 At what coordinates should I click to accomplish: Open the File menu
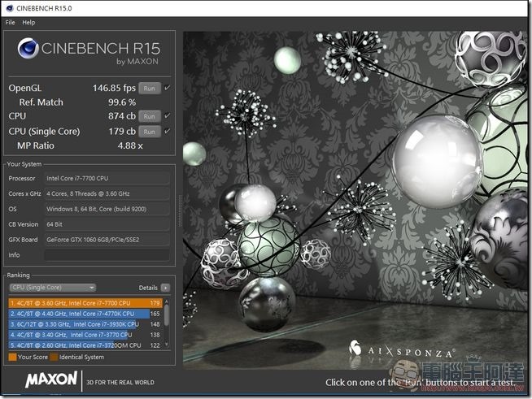(x=11, y=23)
